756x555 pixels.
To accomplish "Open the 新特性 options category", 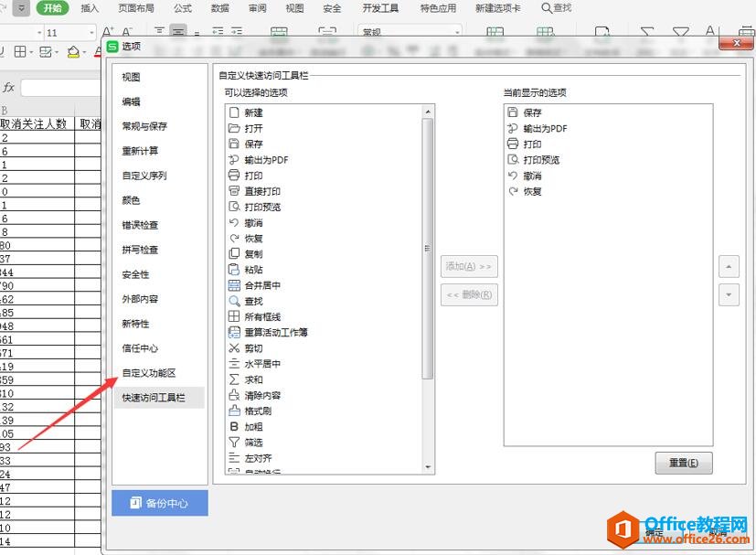I will pos(135,324).
